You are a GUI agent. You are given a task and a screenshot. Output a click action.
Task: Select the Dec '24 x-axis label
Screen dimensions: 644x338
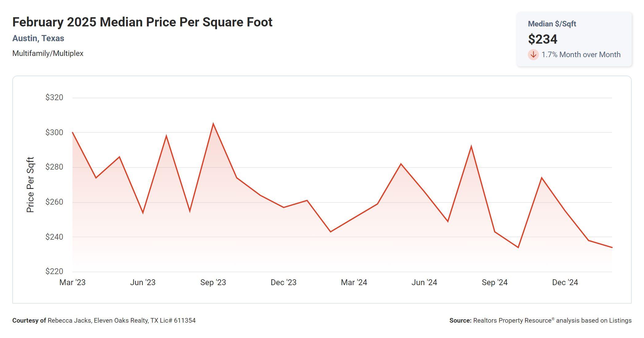[565, 282]
